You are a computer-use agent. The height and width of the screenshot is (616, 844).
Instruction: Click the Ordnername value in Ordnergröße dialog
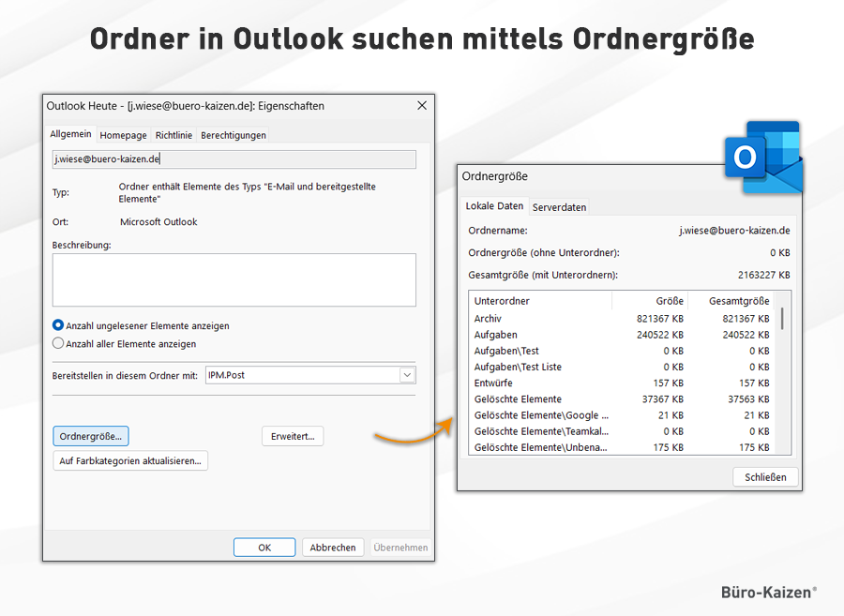[734, 231]
